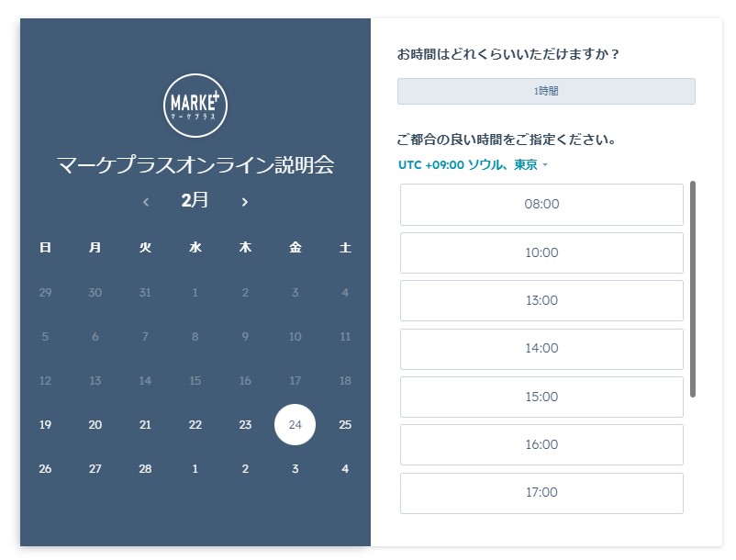Pick the 13:00 time slot
This screenshot has height=560, width=736.
point(541,300)
